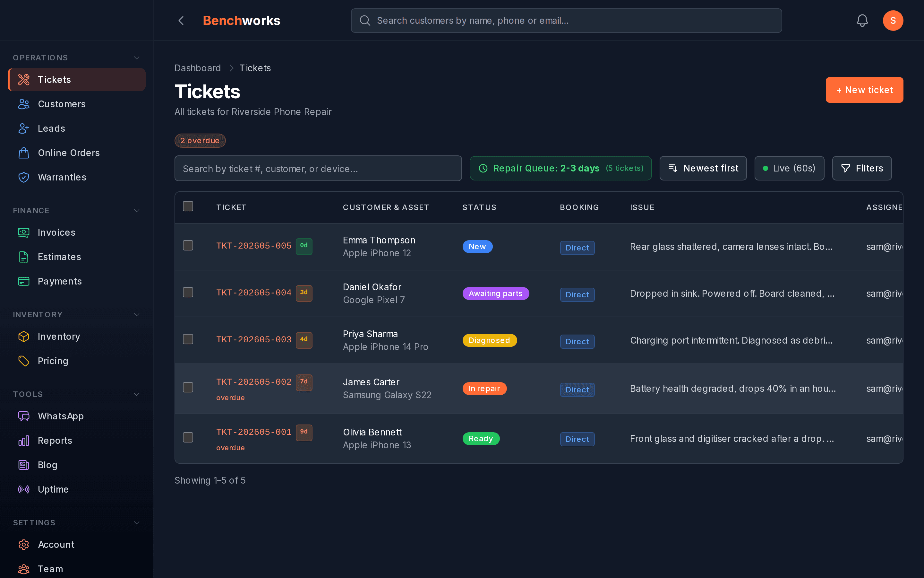Click the Uptime signal icon
Viewport: 924px width, 578px height.
tap(24, 489)
